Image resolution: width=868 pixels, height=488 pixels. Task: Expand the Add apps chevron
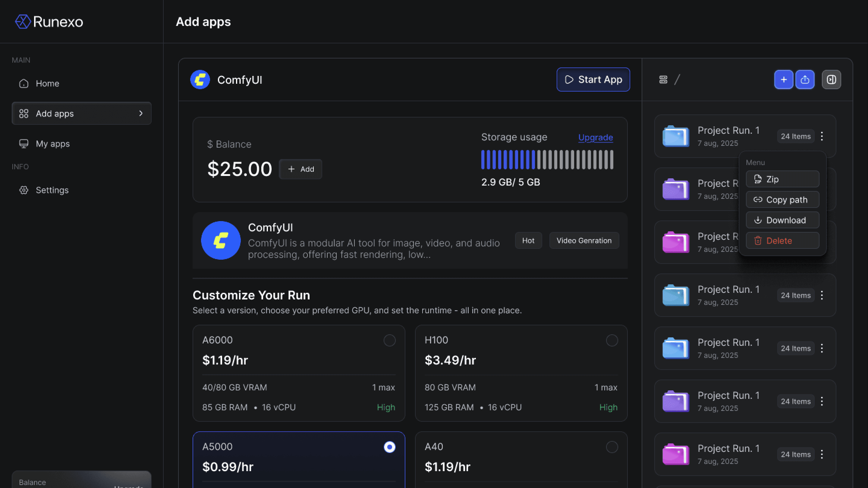tap(141, 113)
